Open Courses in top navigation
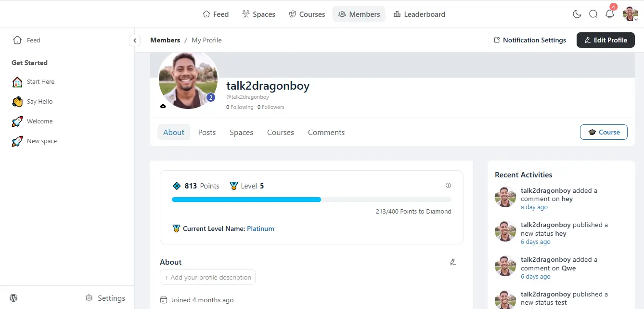The height and width of the screenshot is (309, 644). click(307, 14)
